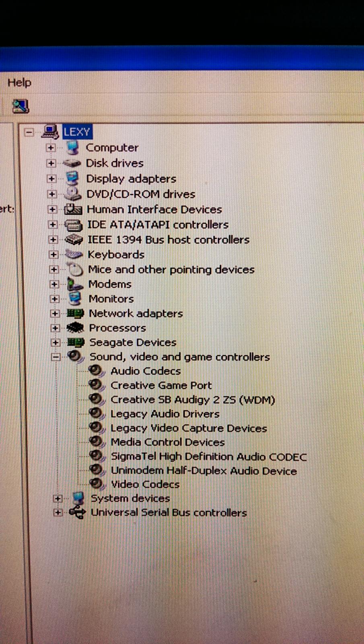Click the Universal Serial Bus controllers icon
364x644 pixels.
[77, 512]
